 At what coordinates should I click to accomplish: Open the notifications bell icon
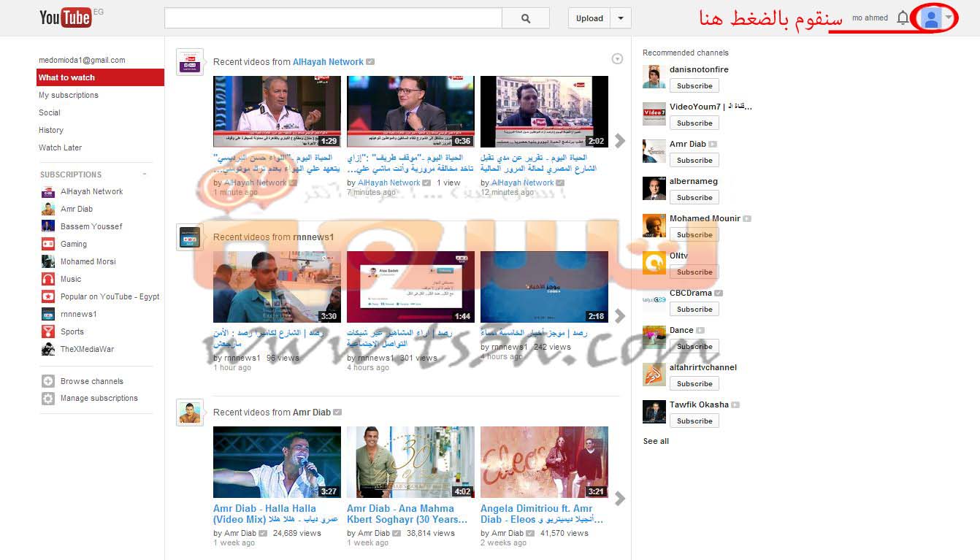pyautogui.click(x=903, y=18)
